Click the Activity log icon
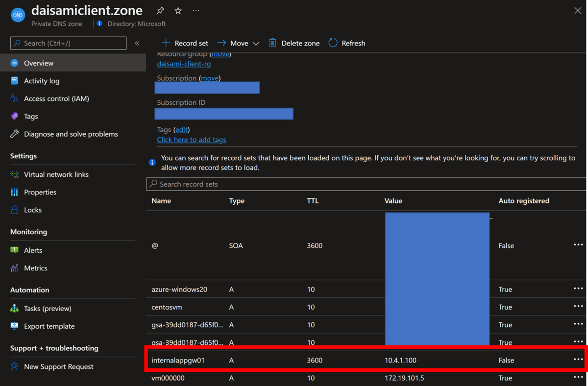The height and width of the screenshot is (386, 588). (14, 81)
